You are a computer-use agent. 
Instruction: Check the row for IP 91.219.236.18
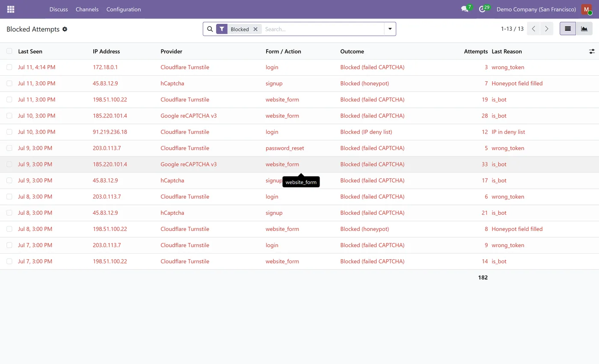point(9,132)
